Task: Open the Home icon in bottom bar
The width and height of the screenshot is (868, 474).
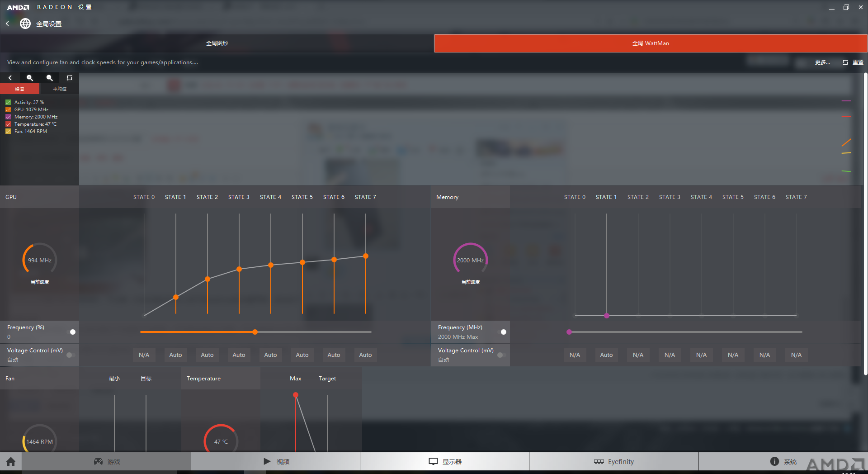Action: (x=11, y=461)
